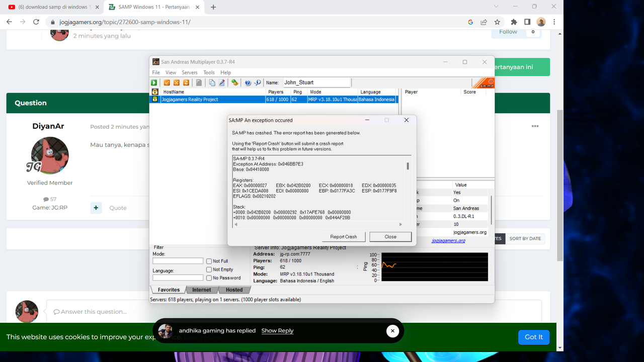This screenshot has width=644, height=362.
Task: Click the Chrome back arrow
Action: (x=9, y=22)
